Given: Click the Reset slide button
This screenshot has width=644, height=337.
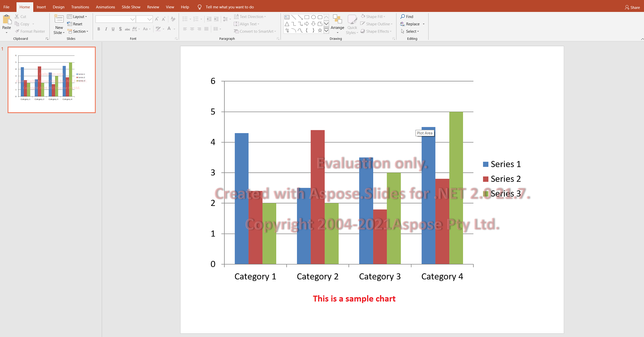Looking at the screenshot, I should pos(75,24).
